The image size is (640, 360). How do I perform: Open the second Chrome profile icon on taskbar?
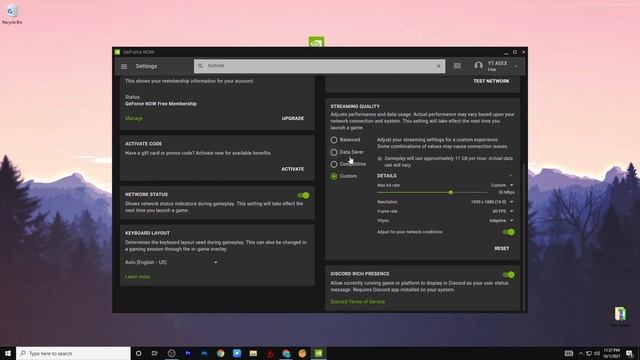click(286, 353)
